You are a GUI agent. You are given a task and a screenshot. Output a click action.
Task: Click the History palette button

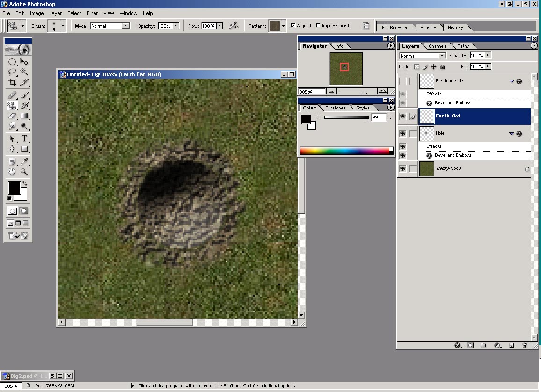pos(455,27)
